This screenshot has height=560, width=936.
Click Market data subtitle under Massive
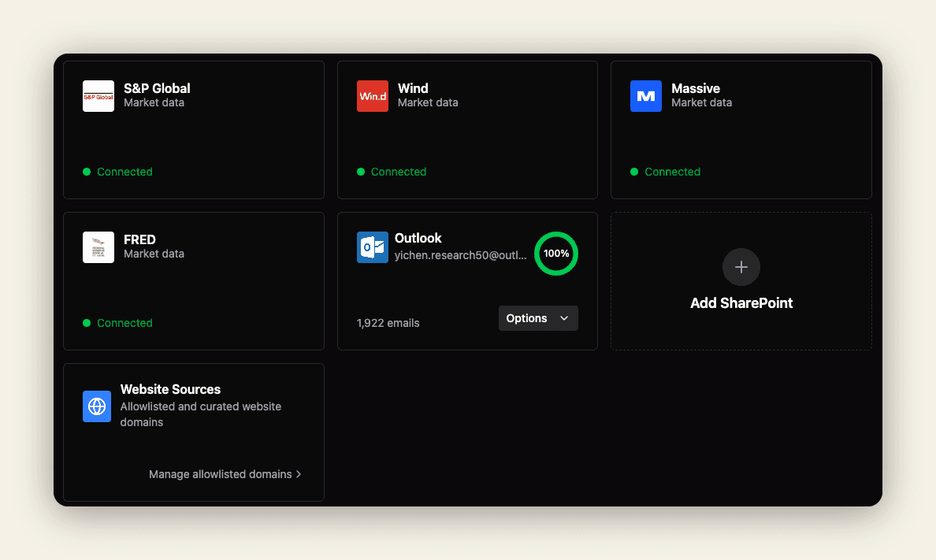(701, 102)
